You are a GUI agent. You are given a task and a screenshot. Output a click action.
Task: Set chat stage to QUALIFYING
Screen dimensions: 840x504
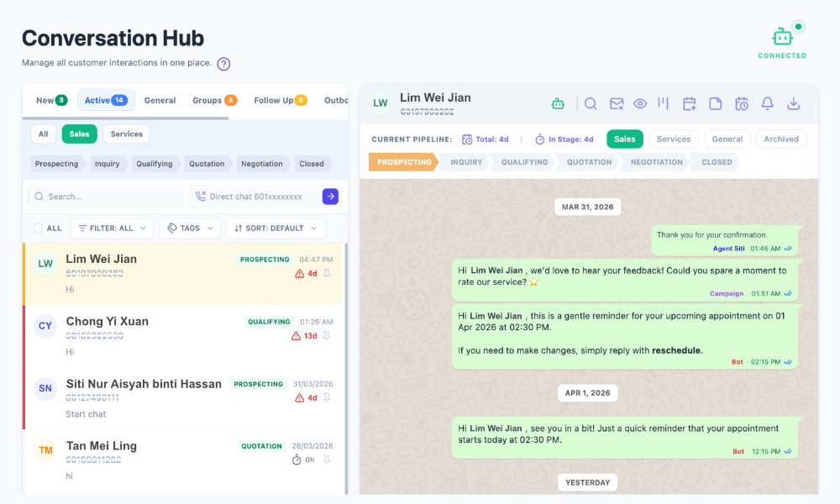524,162
